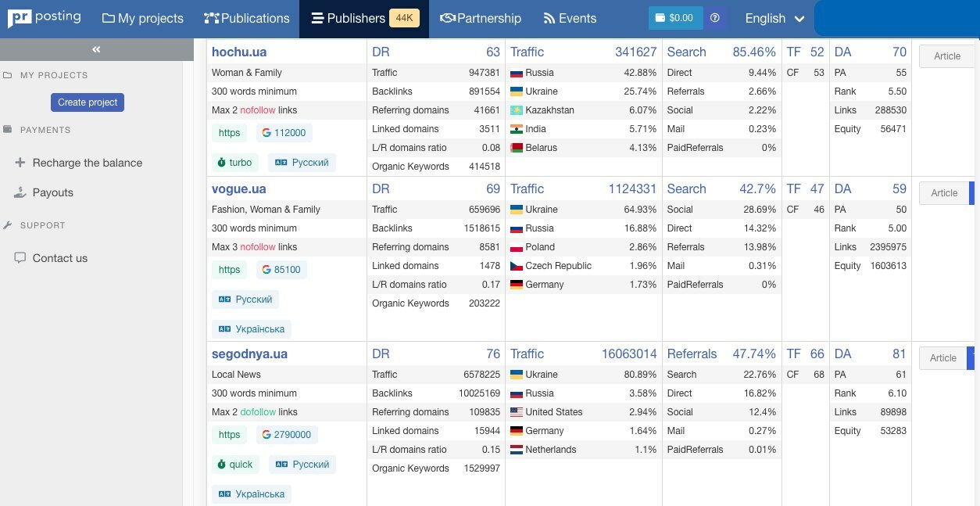Click the 44K publishers count badge

pyautogui.click(x=405, y=18)
